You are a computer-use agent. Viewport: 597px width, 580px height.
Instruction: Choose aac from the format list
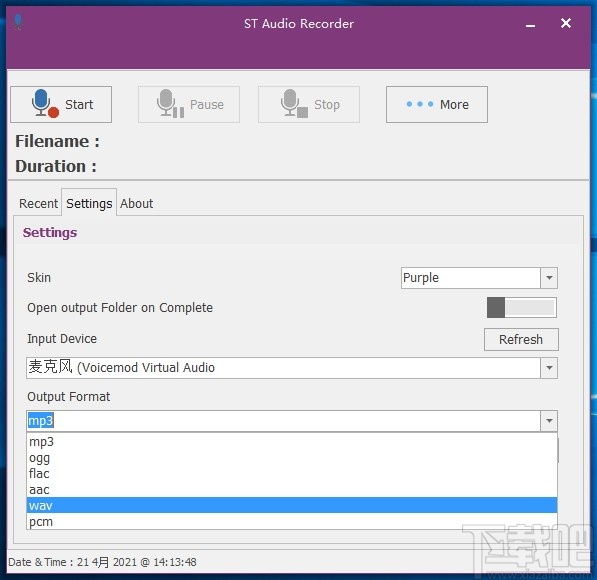click(x=292, y=490)
